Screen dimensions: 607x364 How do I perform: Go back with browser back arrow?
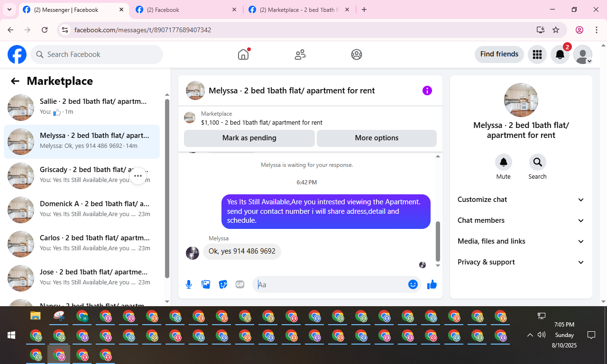point(10,30)
